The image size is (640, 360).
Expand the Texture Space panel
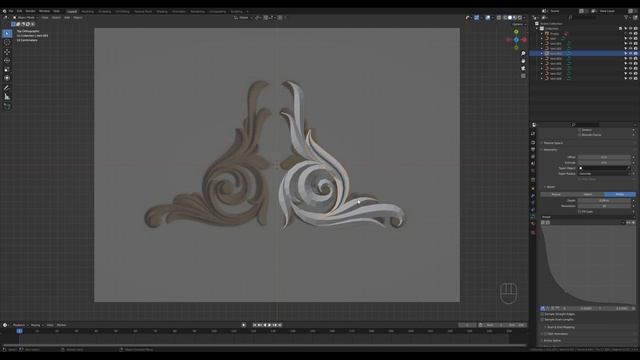tap(553, 143)
